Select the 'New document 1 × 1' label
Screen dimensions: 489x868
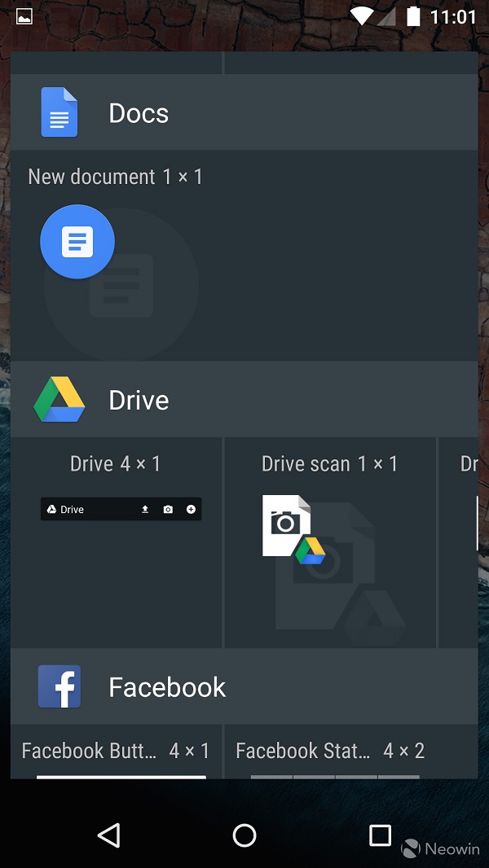[x=116, y=178]
